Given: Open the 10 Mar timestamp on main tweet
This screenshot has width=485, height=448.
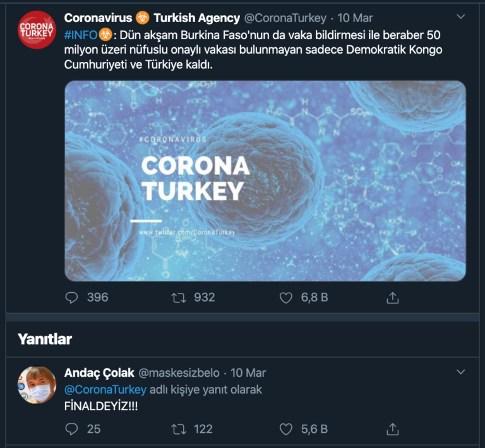Looking at the screenshot, I should 355,18.
